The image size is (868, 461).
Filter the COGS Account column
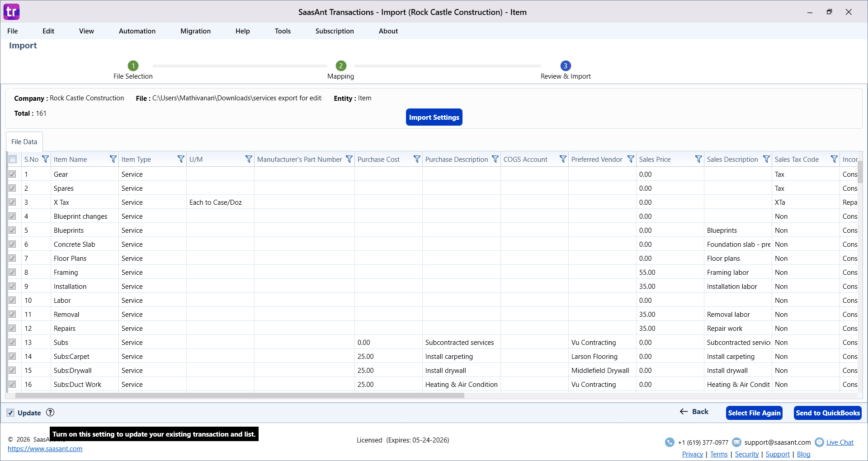point(562,159)
